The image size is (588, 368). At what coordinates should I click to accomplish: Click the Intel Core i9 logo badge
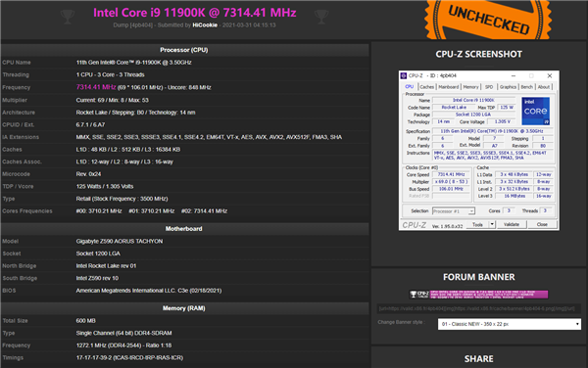tap(535, 112)
